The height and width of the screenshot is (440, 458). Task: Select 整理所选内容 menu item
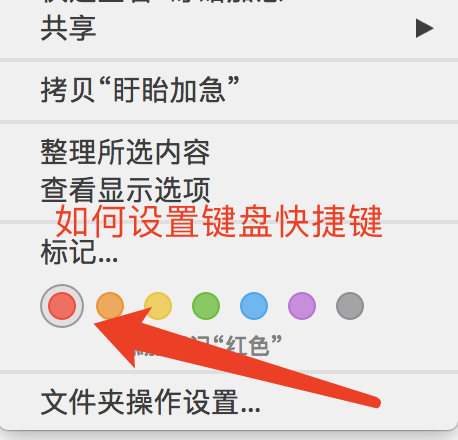229,152
